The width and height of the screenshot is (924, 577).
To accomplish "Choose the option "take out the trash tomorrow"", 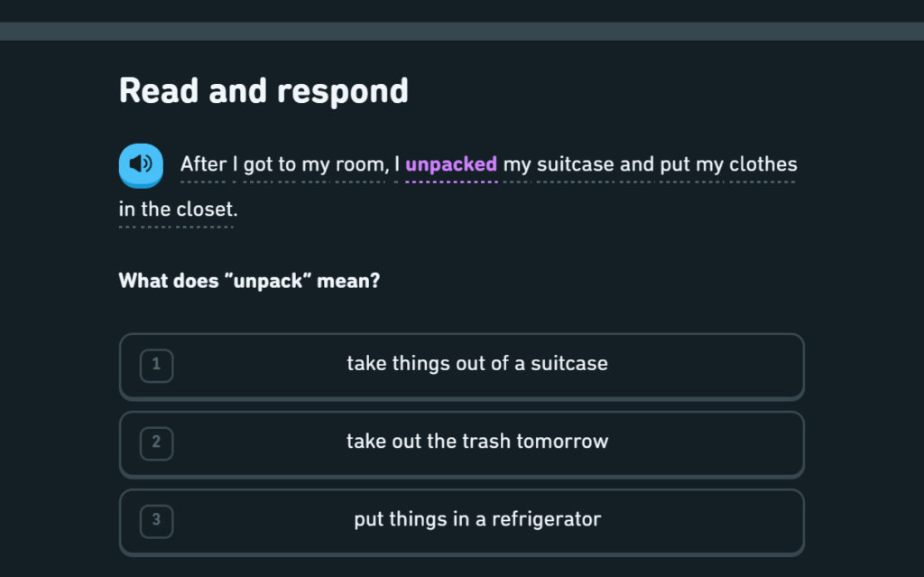I will click(x=461, y=444).
